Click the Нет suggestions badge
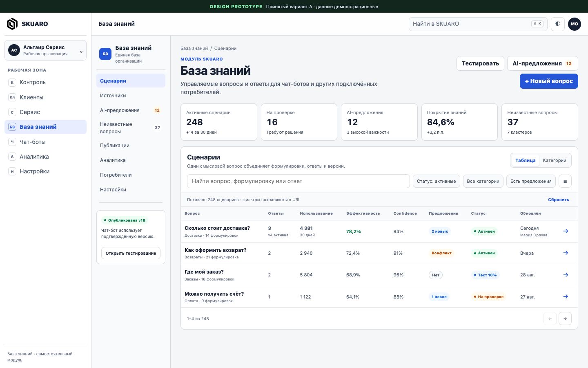The height and width of the screenshot is (368, 588). [x=436, y=275]
